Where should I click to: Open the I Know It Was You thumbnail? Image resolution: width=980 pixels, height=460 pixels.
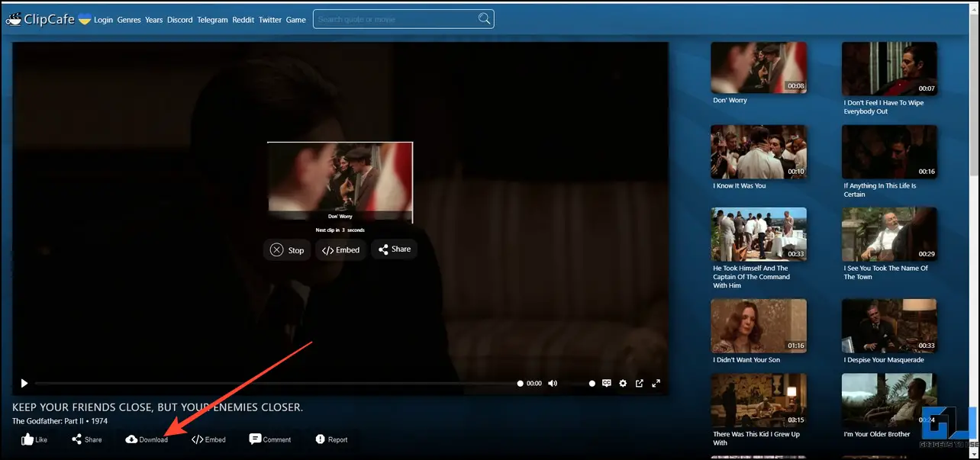tap(759, 151)
